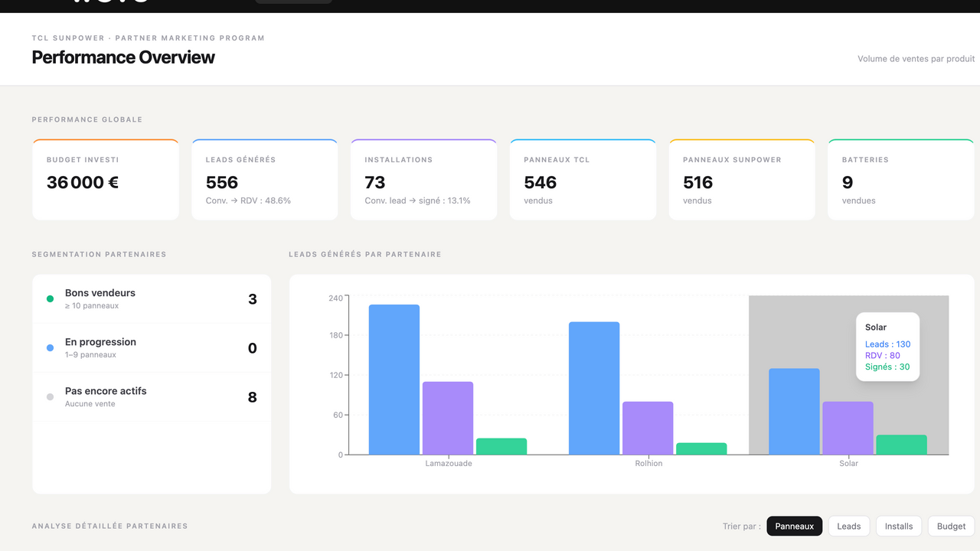
Task: Click the '60' y-axis label
Action: [x=338, y=415]
